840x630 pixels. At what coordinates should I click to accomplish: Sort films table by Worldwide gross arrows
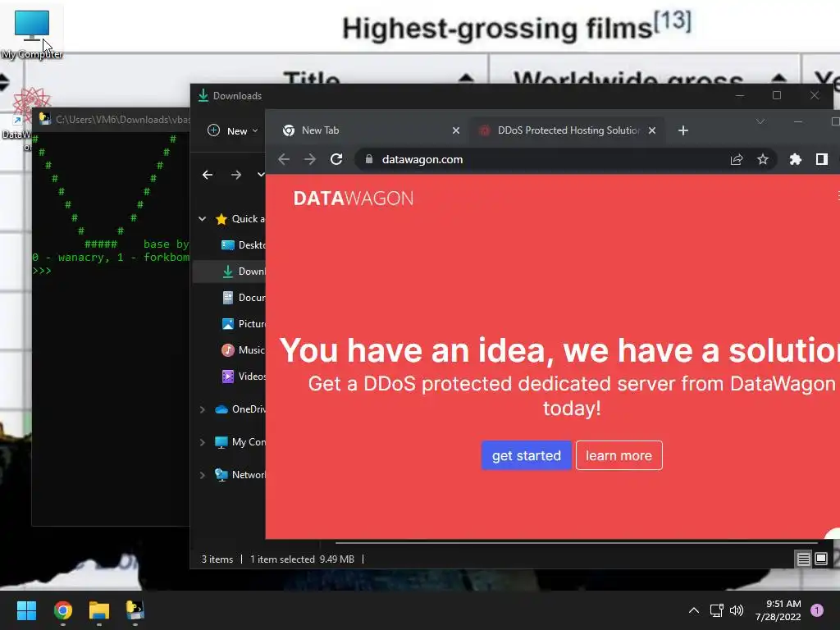pos(779,79)
